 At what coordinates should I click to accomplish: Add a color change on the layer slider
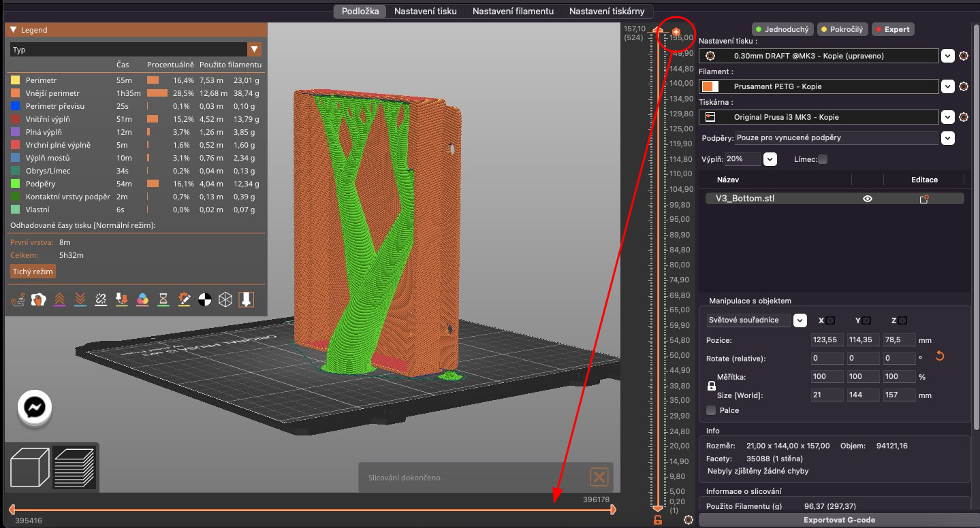pos(676,32)
